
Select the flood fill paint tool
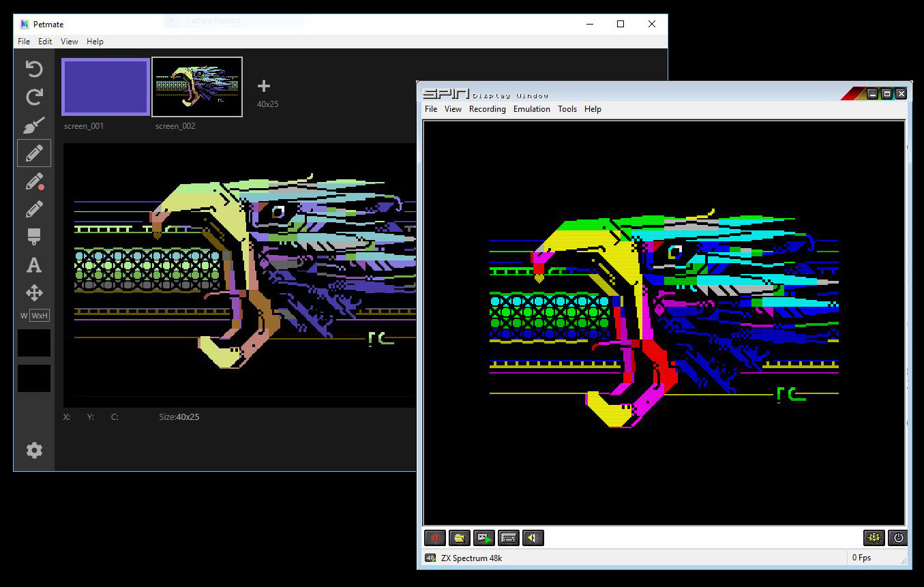coord(34,237)
